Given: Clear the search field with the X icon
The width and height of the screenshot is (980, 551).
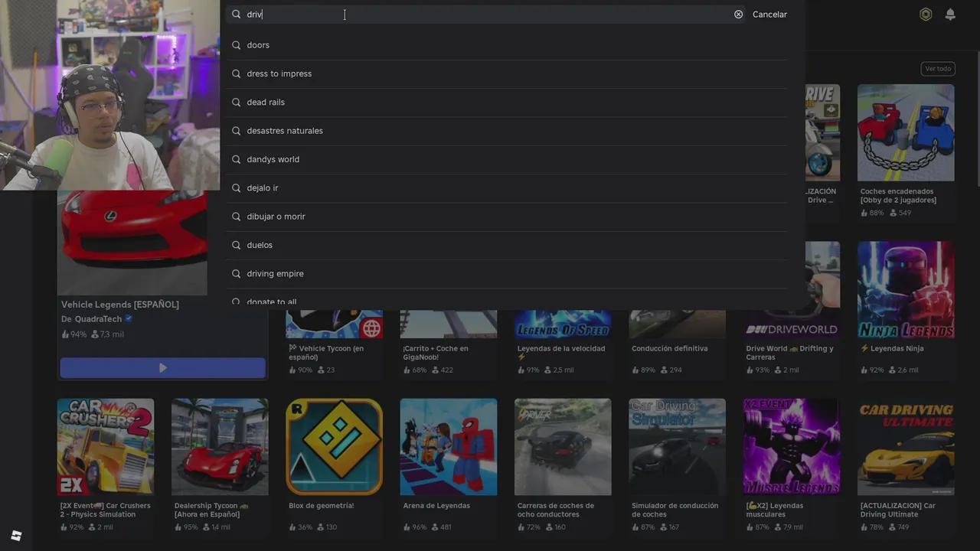Looking at the screenshot, I should 738,15.
